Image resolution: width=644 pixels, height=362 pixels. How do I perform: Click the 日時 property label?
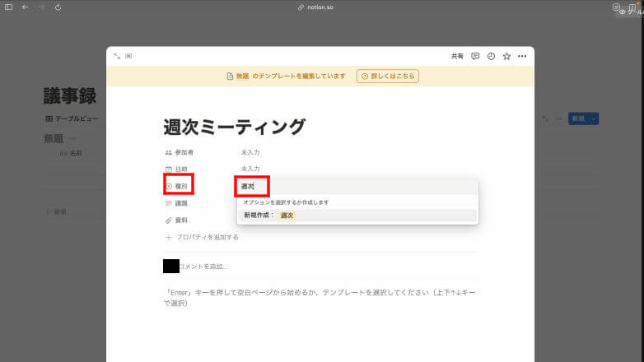pyautogui.click(x=176, y=169)
